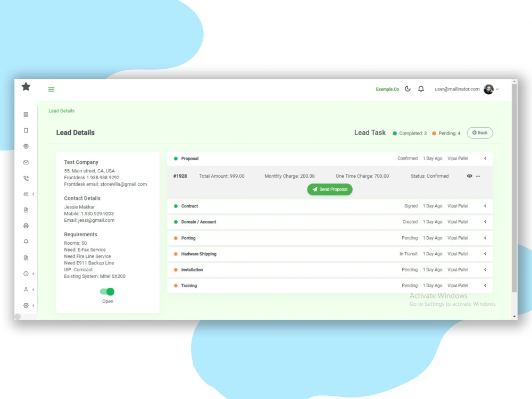This screenshot has width=532, height=399.
Task: Expand the Contract task row chevron
Action: 485,206
